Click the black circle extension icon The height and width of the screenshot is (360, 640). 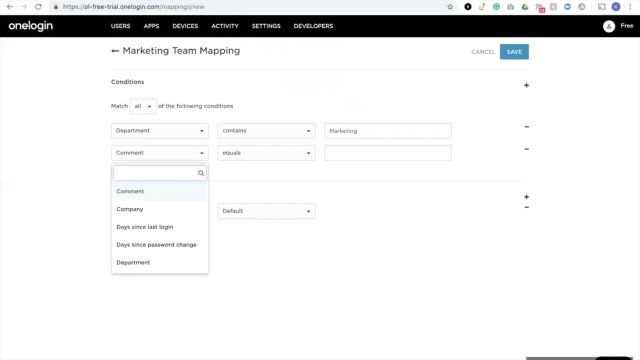click(468, 7)
